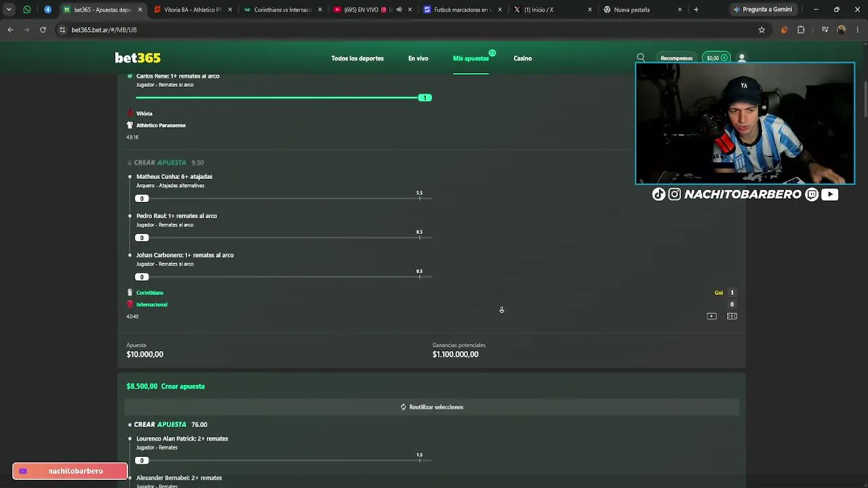868x488 pixels.
Task: Close the Corinthians vs Internacional tab
Action: (321, 9)
